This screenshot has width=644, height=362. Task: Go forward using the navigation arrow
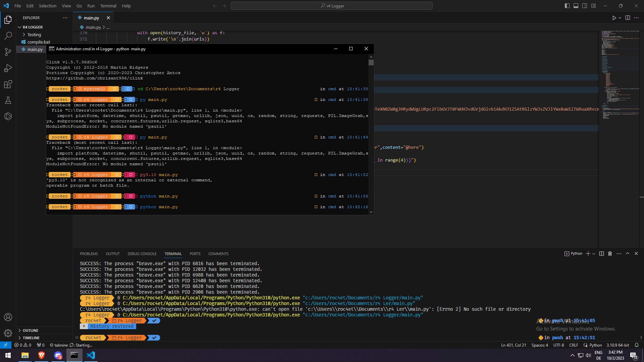224,6
